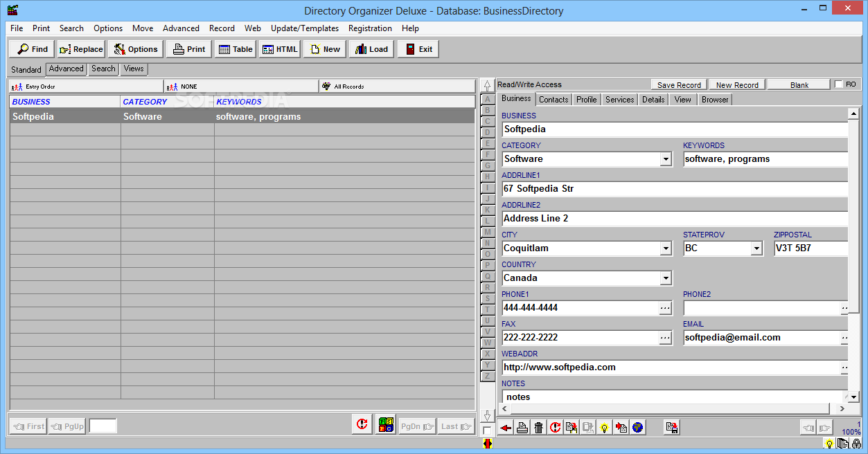Open the Record menu
868x454 pixels.
222,28
